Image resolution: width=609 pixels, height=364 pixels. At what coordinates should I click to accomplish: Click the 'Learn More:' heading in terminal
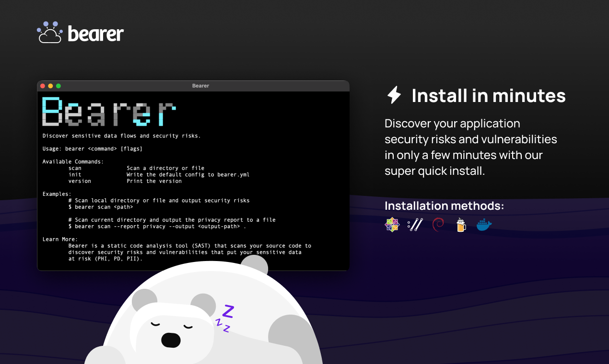60,239
